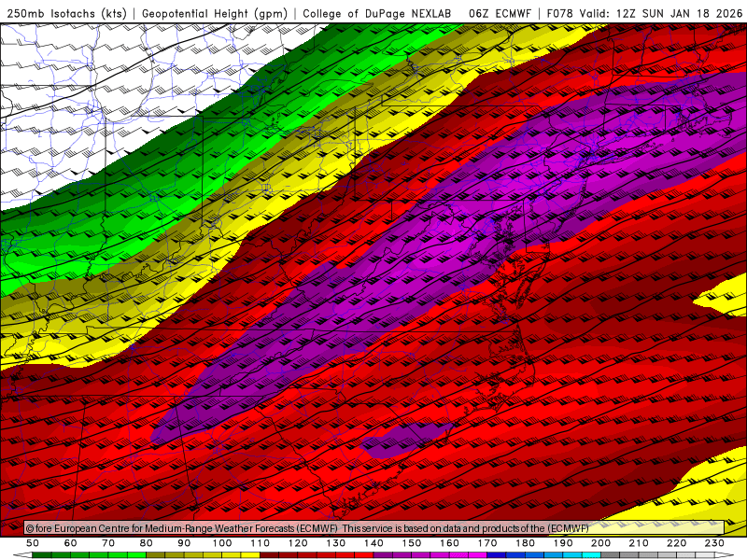Click the '250mb Isotachs (kts)' title text
Viewport: 747px width, 560px height.
[x=66, y=14]
